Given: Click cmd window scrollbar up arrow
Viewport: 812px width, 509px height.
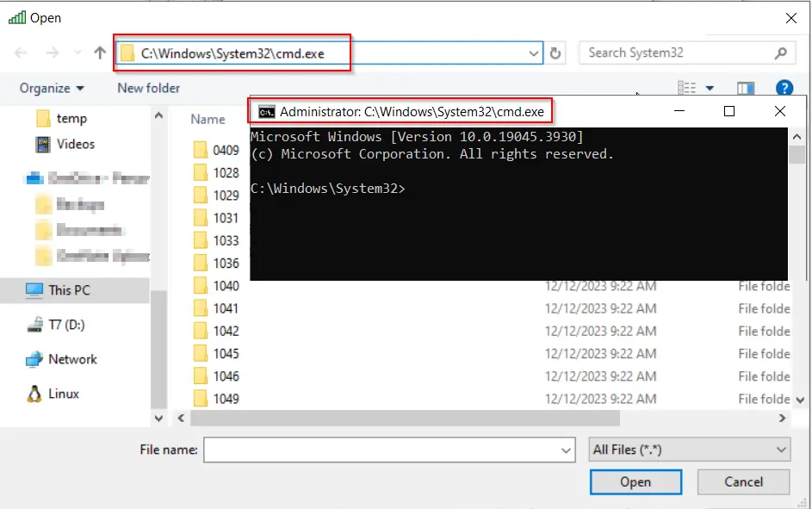Looking at the screenshot, I should click(x=797, y=137).
